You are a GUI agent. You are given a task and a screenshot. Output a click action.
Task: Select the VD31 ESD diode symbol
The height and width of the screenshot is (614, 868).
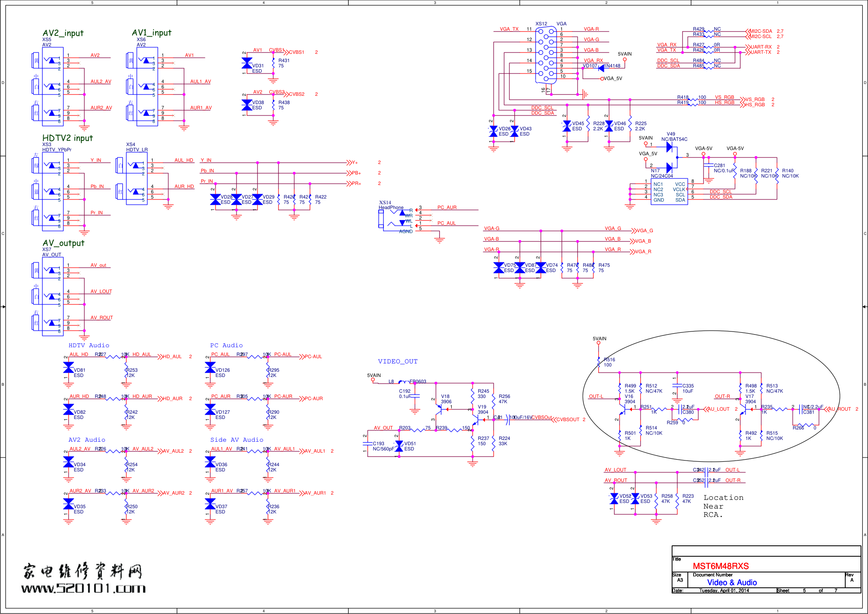[x=247, y=63]
